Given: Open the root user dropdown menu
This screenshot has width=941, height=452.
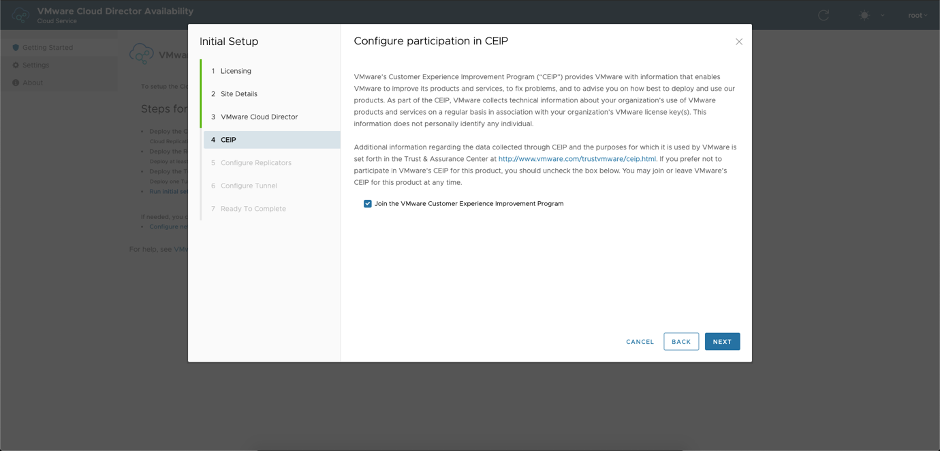Looking at the screenshot, I should [917, 15].
